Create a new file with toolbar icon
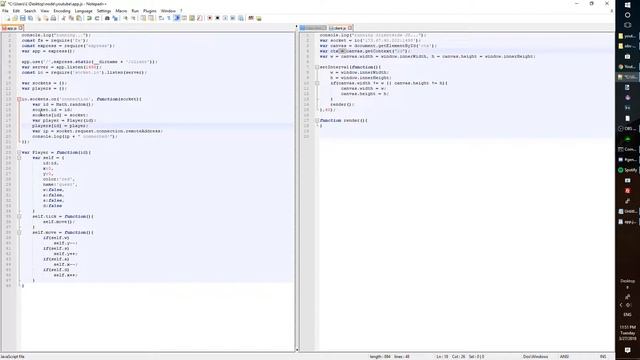This screenshot has height=360, width=640. pyautogui.click(x=7, y=18)
